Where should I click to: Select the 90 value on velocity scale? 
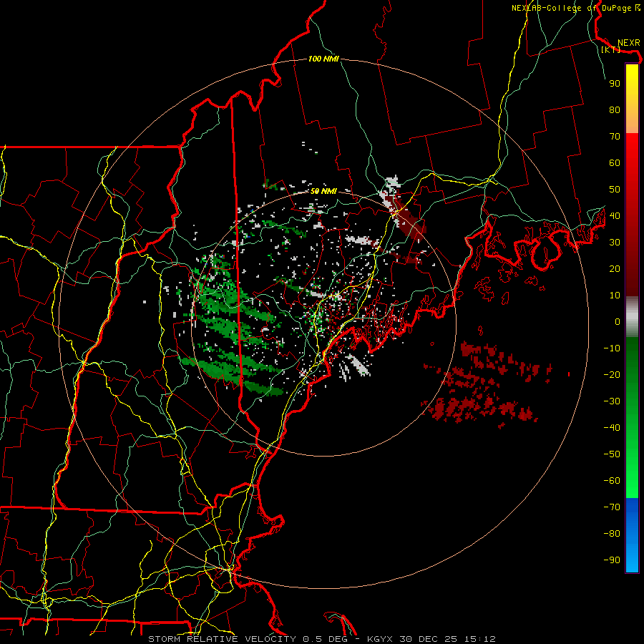click(615, 84)
